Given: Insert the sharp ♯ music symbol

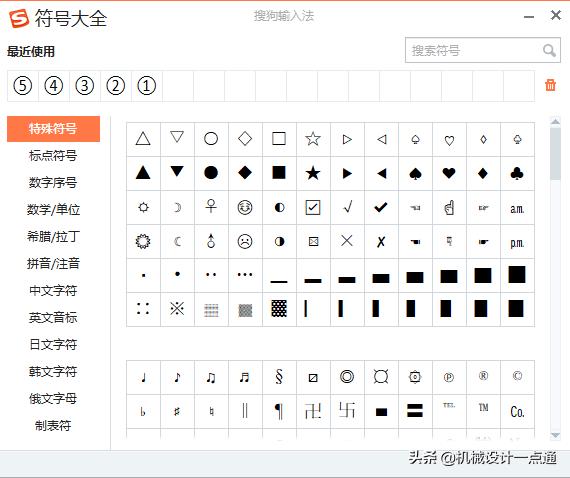Looking at the screenshot, I should click(x=177, y=411).
